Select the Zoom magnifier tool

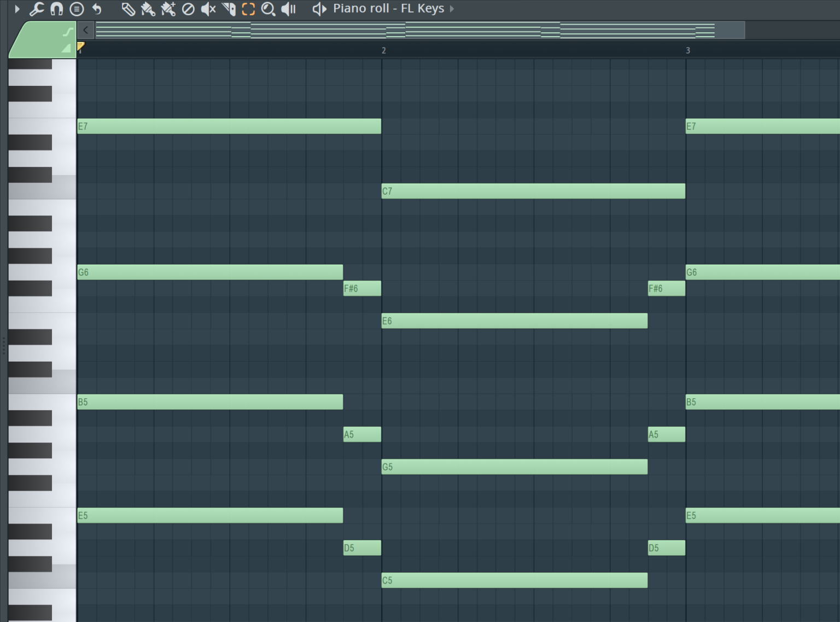point(268,9)
